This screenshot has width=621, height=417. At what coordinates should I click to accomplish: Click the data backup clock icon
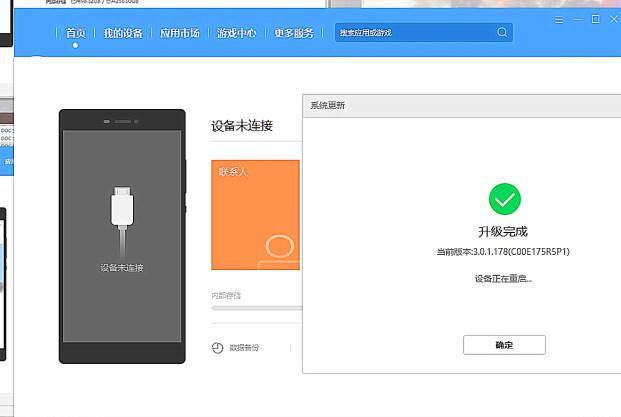click(217, 348)
